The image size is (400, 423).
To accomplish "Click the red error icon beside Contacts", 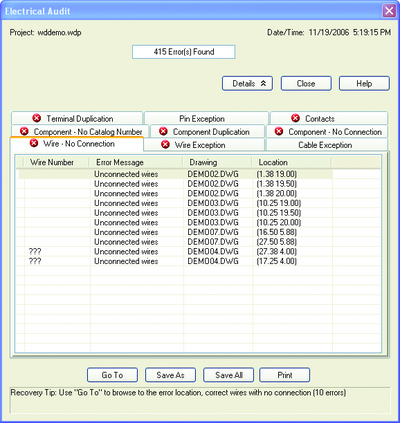I will (295, 118).
